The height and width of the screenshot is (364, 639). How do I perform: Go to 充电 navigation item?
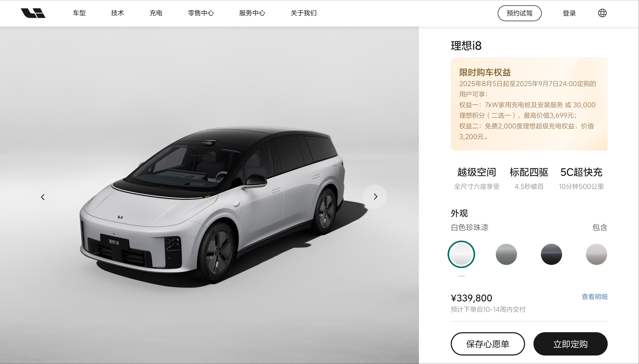pos(156,13)
